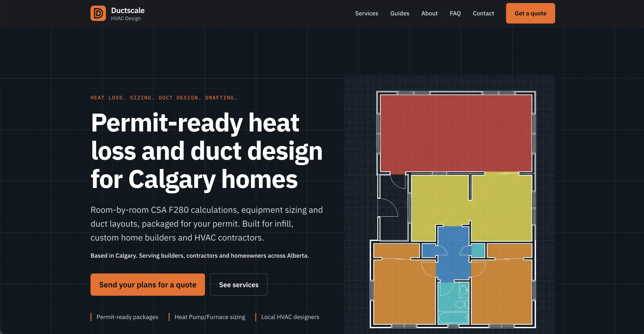Click the Get a quote header button
The image size is (644, 334).
click(x=530, y=13)
